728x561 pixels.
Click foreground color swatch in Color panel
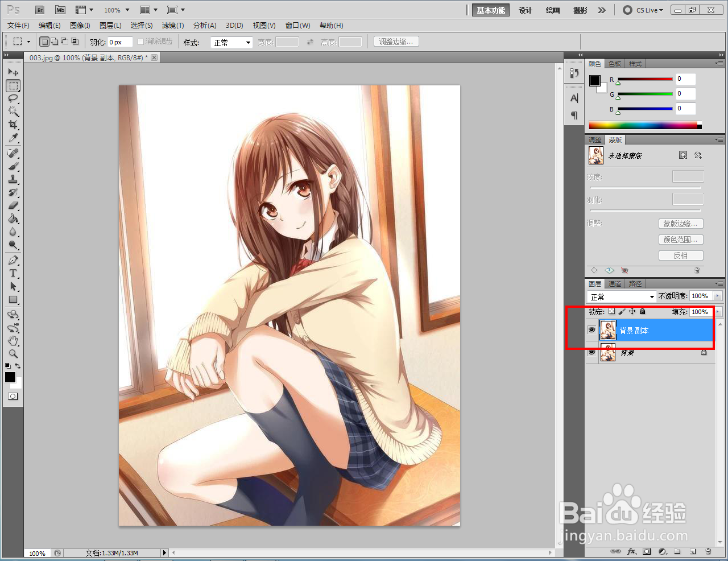[595, 80]
